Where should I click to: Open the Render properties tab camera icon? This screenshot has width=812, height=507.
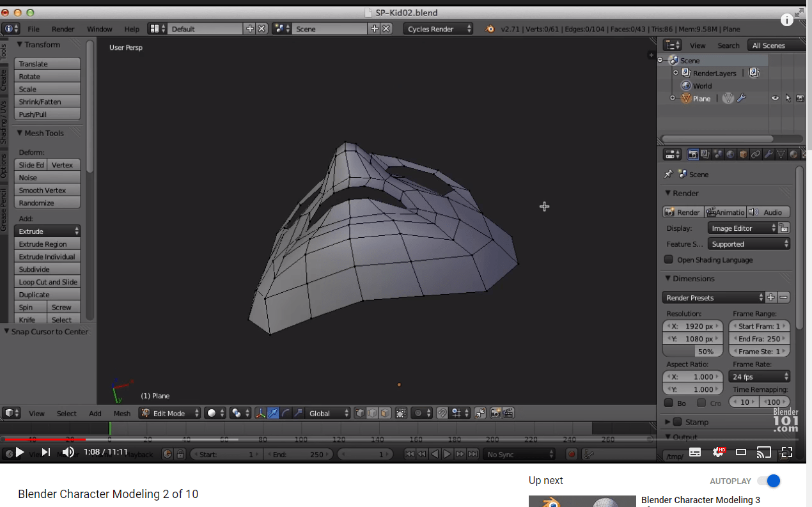(x=693, y=154)
